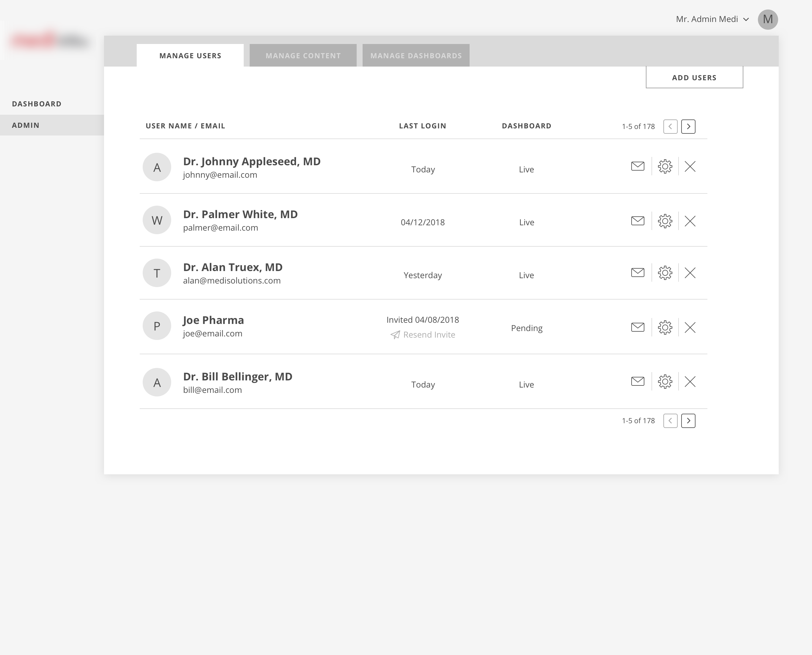
Task: Email Dr. Johnny Appleseed via envelope icon
Action: (638, 166)
